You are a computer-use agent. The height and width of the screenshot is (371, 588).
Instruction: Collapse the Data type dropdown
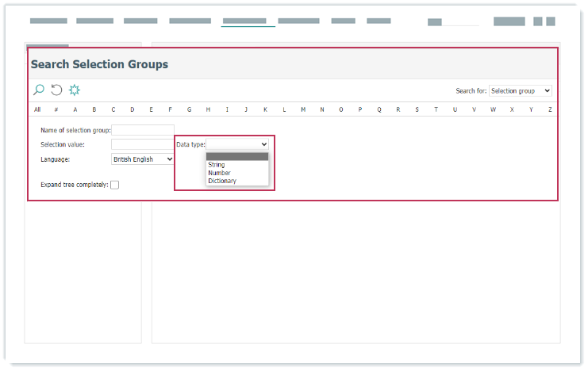237,144
